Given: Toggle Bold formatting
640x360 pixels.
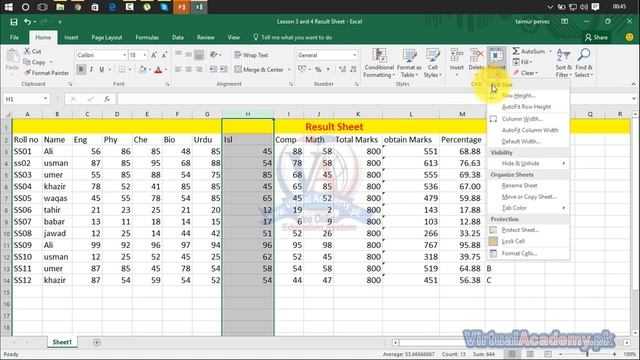Looking at the screenshot, I should pos(81,69).
